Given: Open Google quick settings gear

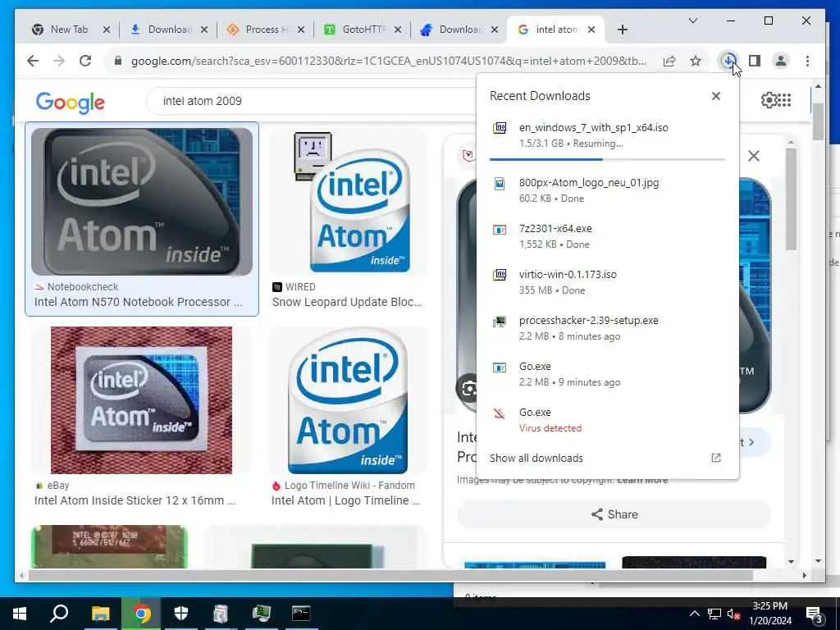Looking at the screenshot, I should (769, 99).
